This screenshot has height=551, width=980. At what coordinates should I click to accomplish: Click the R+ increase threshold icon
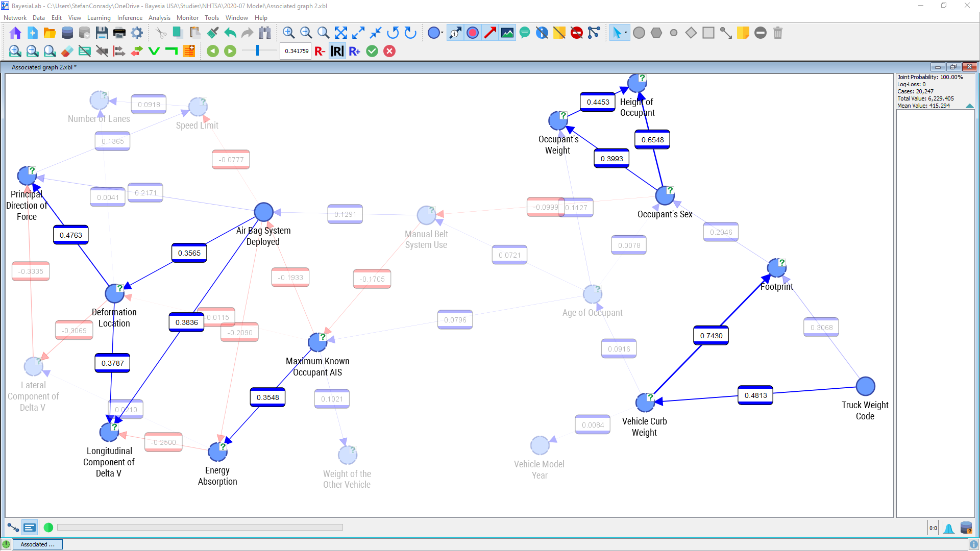pyautogui.click(x=355, y=51)
